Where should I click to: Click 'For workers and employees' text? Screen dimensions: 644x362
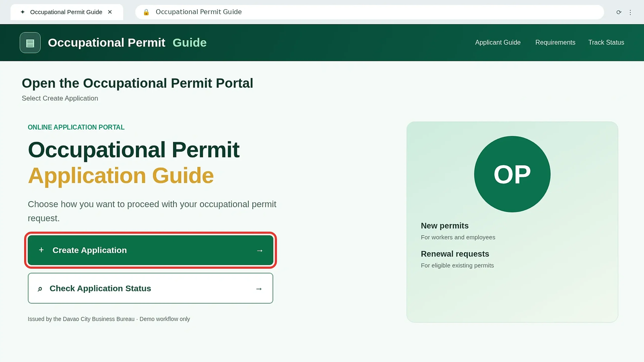pyautogui.click(x=458, y=237)
